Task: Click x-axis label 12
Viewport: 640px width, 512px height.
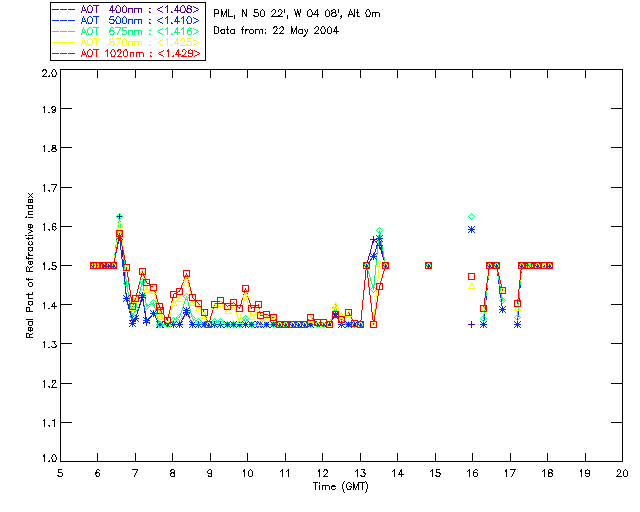Action: click(x=322, y=473)
